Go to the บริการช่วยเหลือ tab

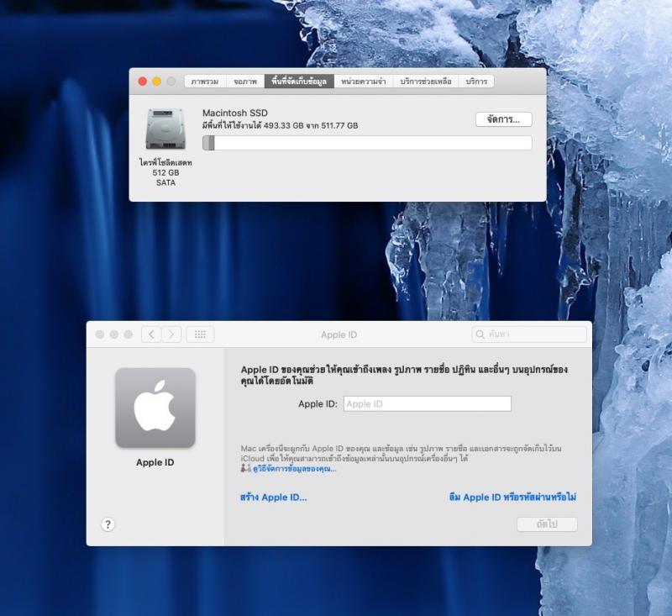pyautogui.click(x=426, y=82)
